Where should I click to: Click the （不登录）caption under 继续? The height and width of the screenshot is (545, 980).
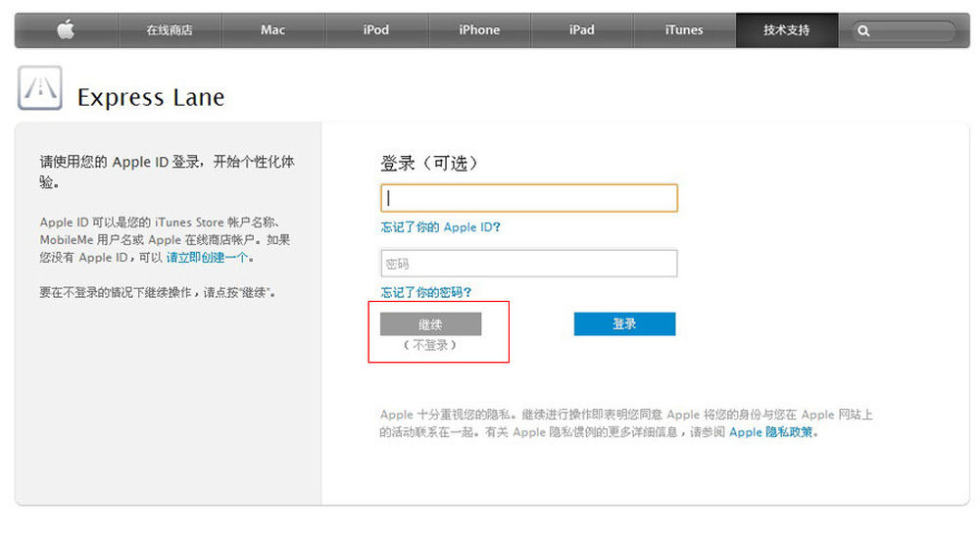click(430, 345)
